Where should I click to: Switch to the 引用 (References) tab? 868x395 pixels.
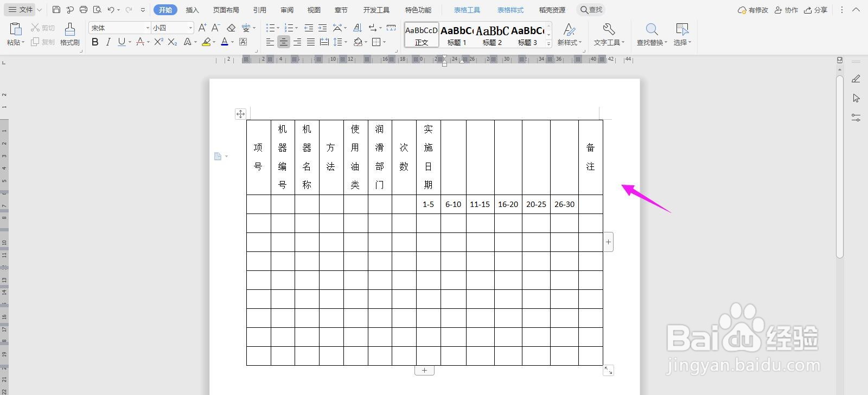click(260, 10)
